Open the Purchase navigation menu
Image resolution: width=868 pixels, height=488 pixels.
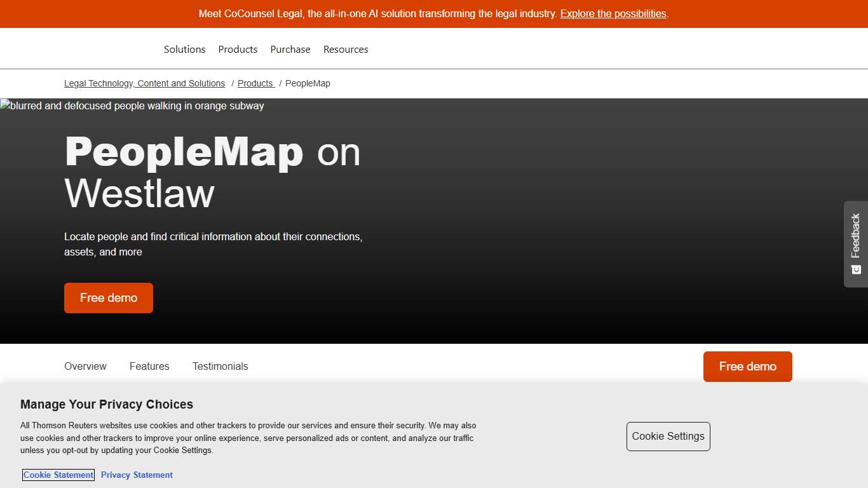point(290,49)
